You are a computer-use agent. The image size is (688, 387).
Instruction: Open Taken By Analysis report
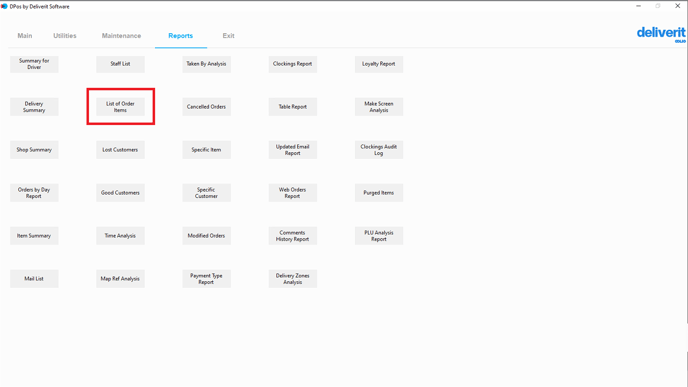coord(206,64)
